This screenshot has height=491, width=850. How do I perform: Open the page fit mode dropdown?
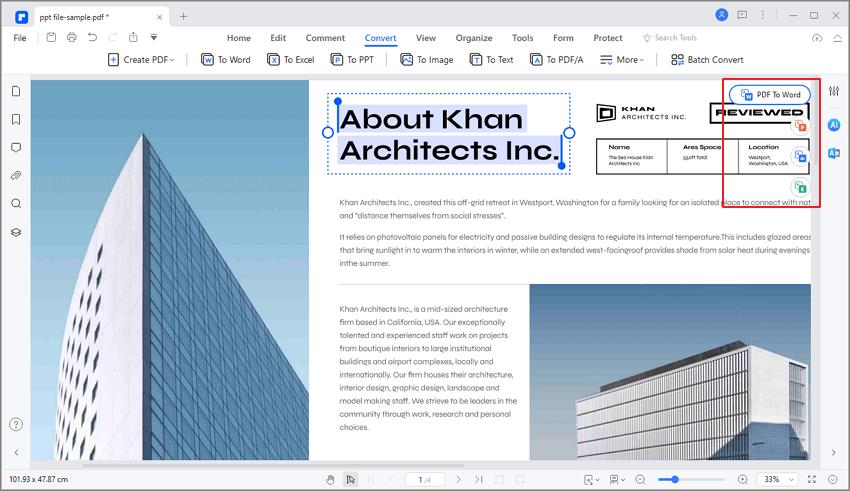pos(591,480)
